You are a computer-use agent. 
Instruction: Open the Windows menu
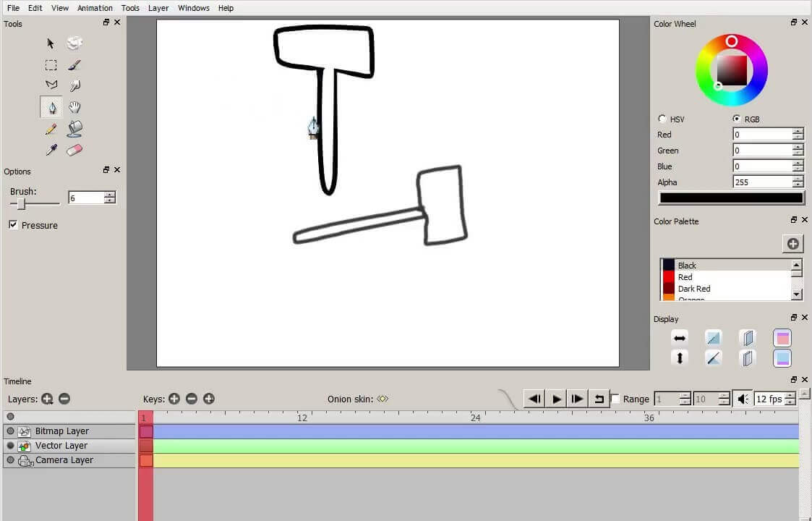pyautogui.click(x=194, y=8)
